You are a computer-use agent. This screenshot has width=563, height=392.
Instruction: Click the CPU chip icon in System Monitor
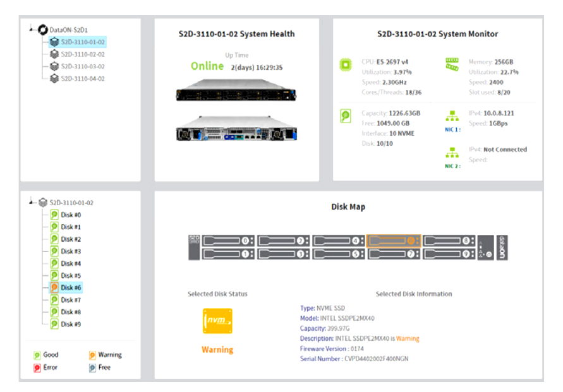coord(346,64)
